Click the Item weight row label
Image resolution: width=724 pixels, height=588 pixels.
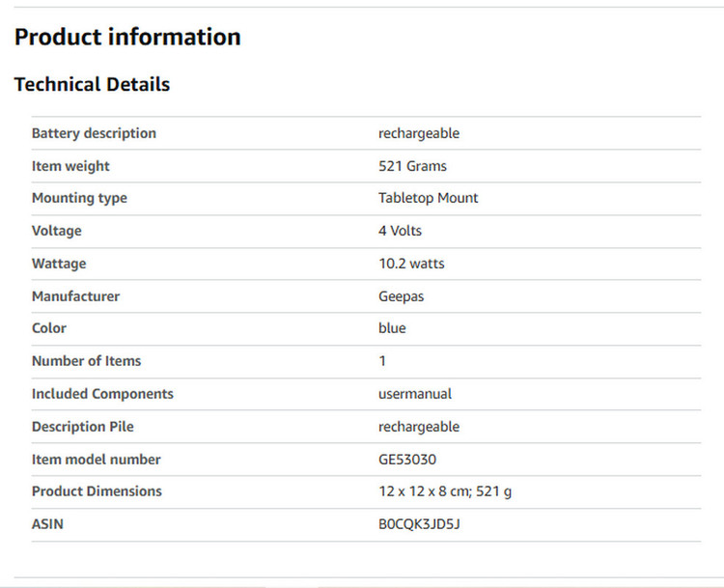tap(70, 166)
